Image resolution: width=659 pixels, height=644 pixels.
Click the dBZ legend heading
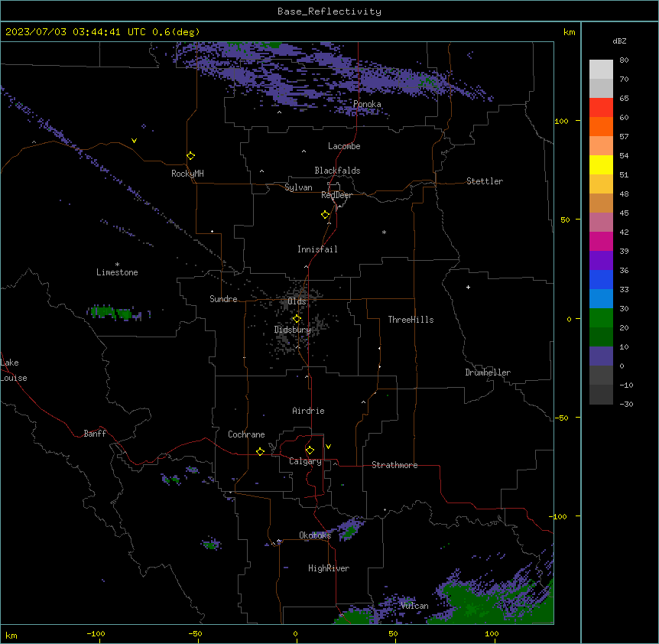click(x=619, y=41)
